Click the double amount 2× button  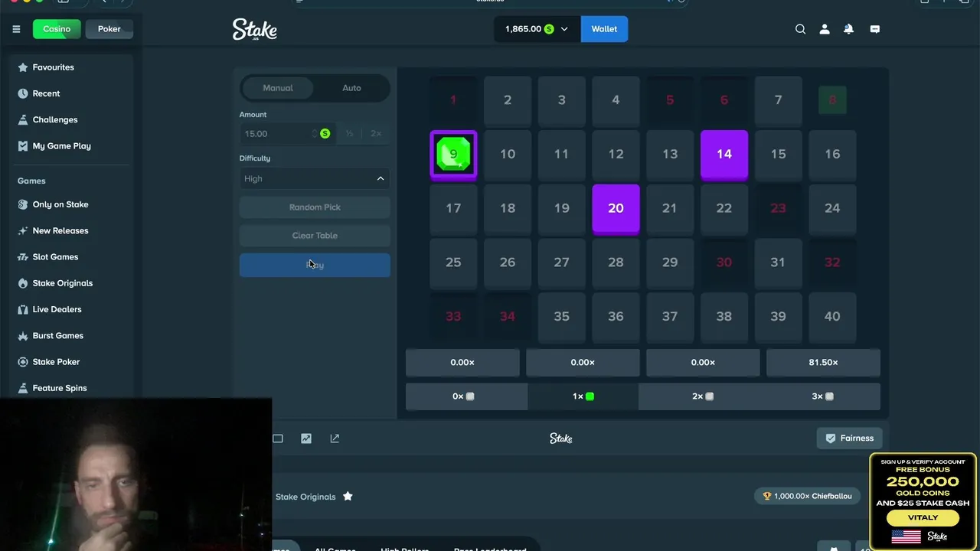[x=376, y=133]
